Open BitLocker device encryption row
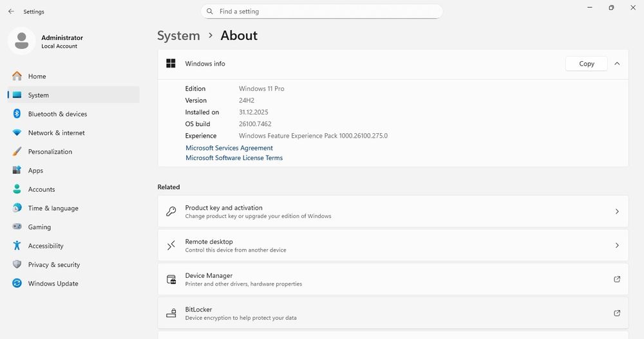Viewport: 644px width, 339px height. [393, 313]
